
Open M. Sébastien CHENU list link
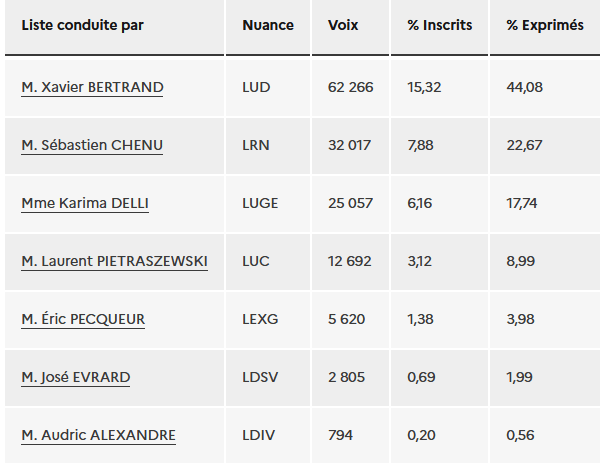92,145
